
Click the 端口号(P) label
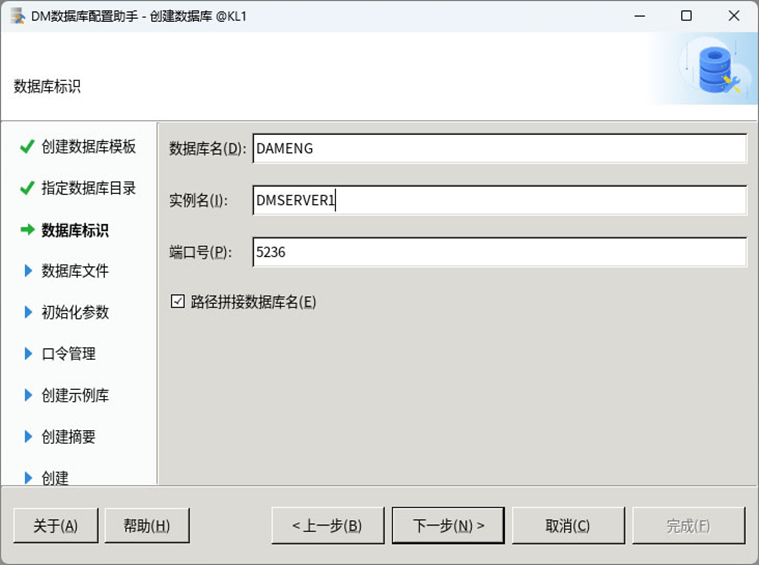(x=200, y=252)
